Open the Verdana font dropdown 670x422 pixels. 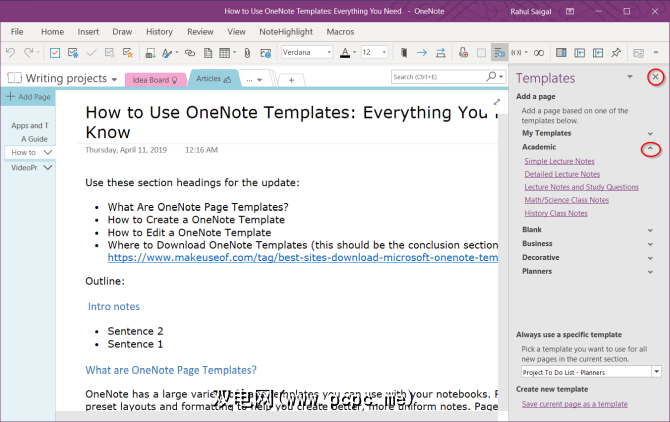(x=327, y=52)
